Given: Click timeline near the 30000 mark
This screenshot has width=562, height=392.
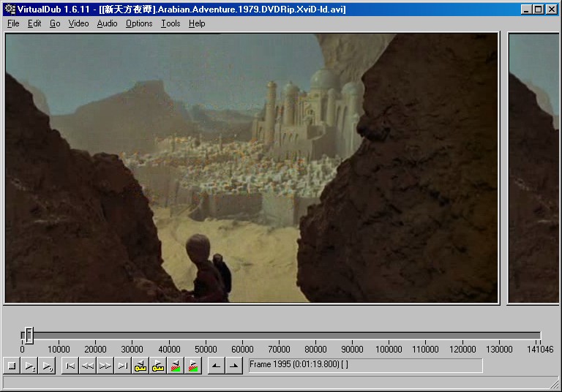Looking at the screenshot, I should (x=132, y=336).
